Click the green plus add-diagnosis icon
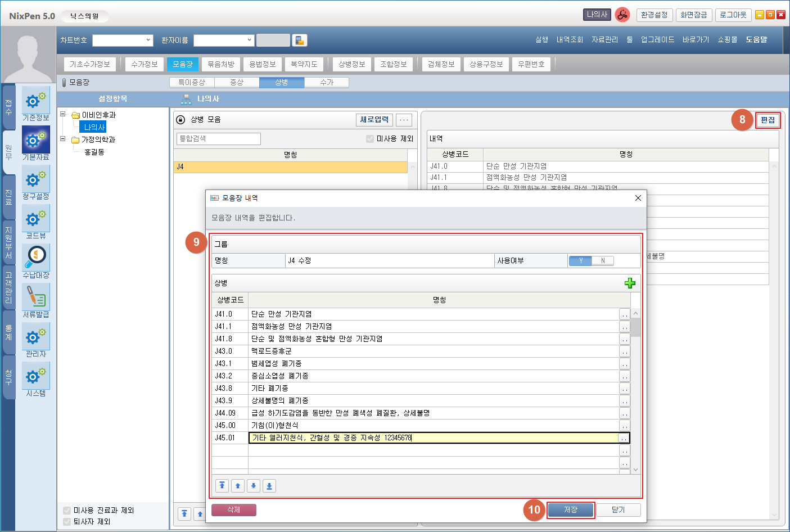This screenshot has height=532, width=790. click(x=630, y=283)
